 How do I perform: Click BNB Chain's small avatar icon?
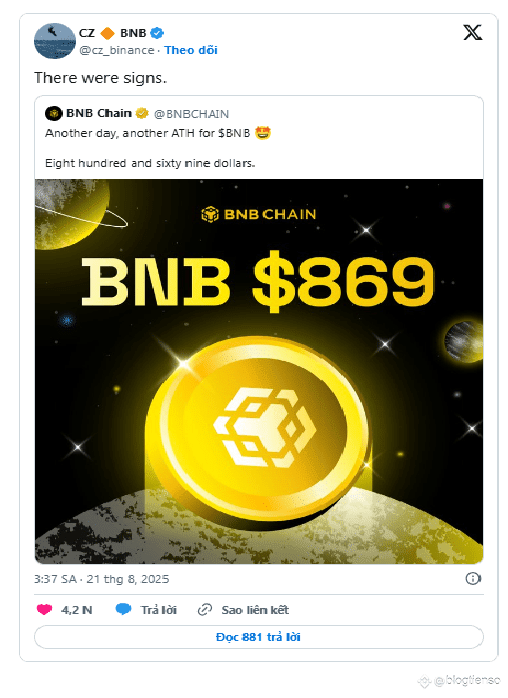(53, 114)
